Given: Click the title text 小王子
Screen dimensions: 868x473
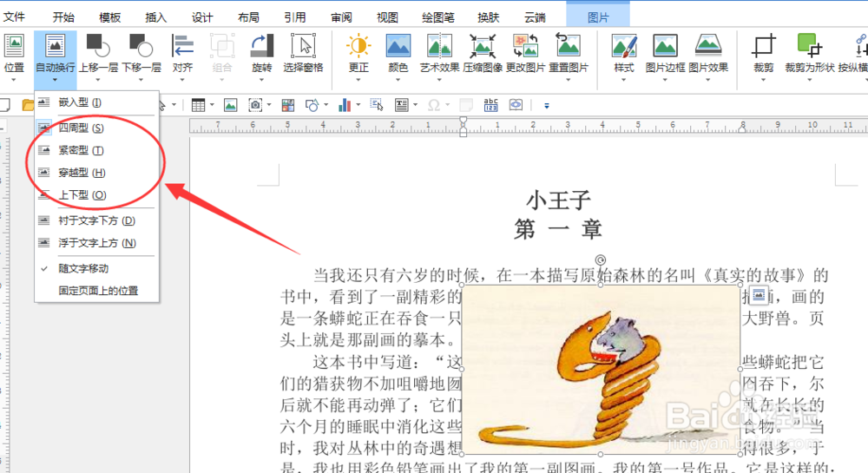Looking at the screenshot, I should [x=558, y=200].
